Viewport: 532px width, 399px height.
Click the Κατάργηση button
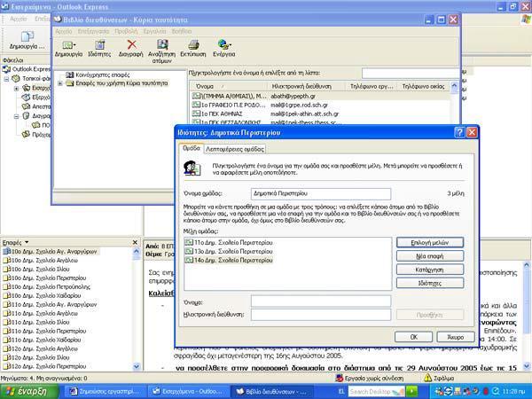[x=430, y=270]
